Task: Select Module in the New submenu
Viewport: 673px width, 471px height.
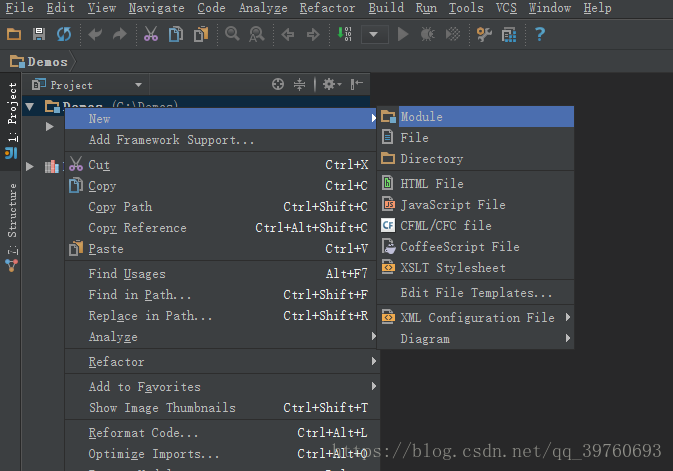Action: pos(475,117)
